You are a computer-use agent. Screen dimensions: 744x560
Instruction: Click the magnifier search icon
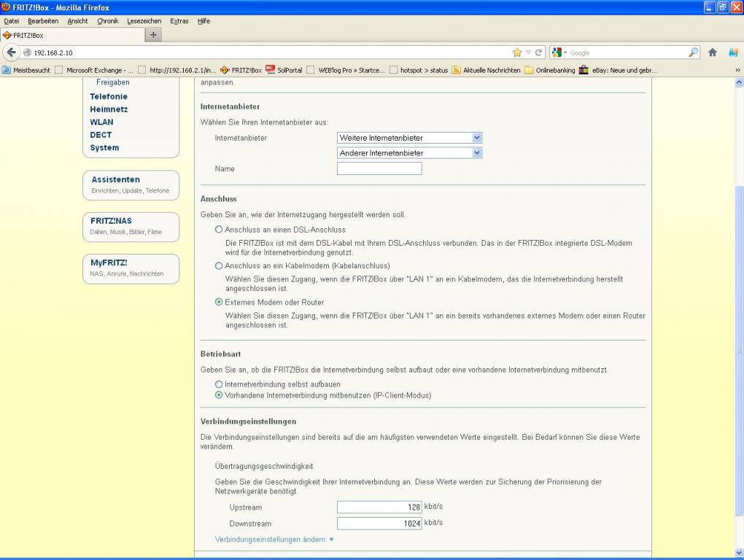click(x=693, y=52)
